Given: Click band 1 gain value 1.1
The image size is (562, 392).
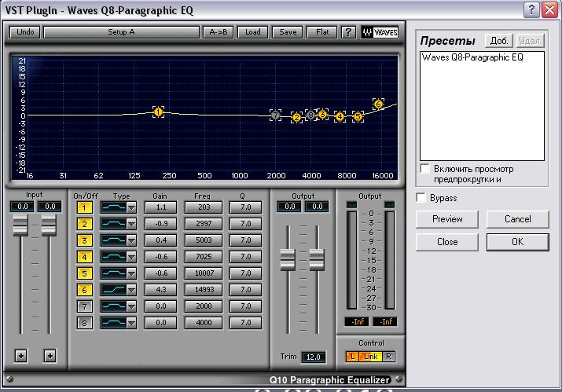Looking at the screenshot, I should 160,207.
